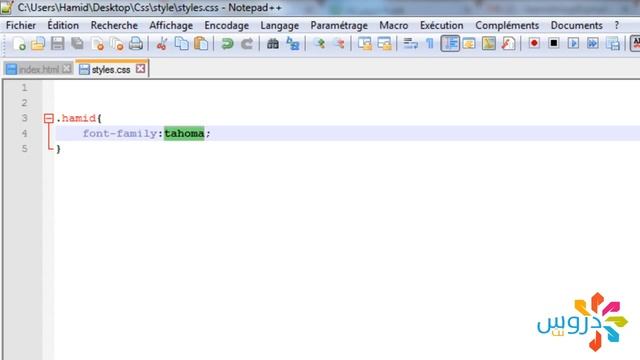Click the Zoom In icon
This screenshot has height=360, width=640.
pos(319,44)
